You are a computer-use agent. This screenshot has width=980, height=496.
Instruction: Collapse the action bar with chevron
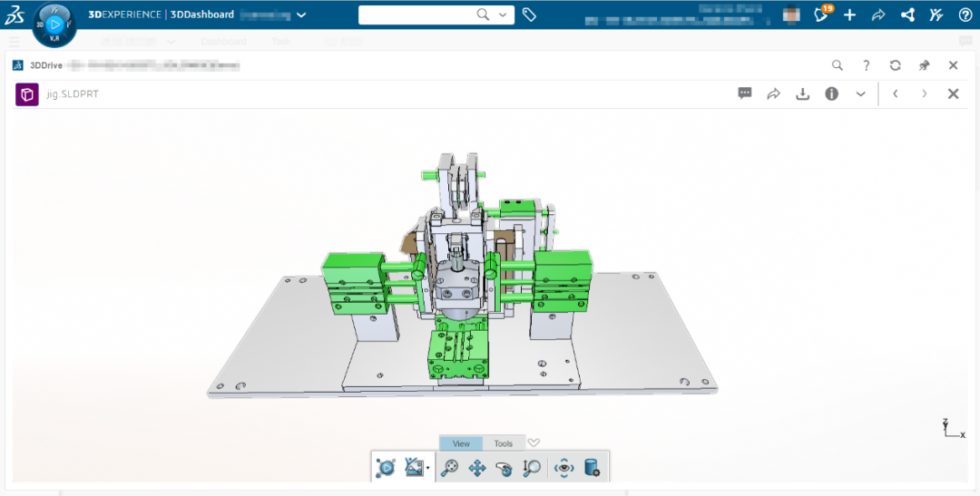click(534, 443)
